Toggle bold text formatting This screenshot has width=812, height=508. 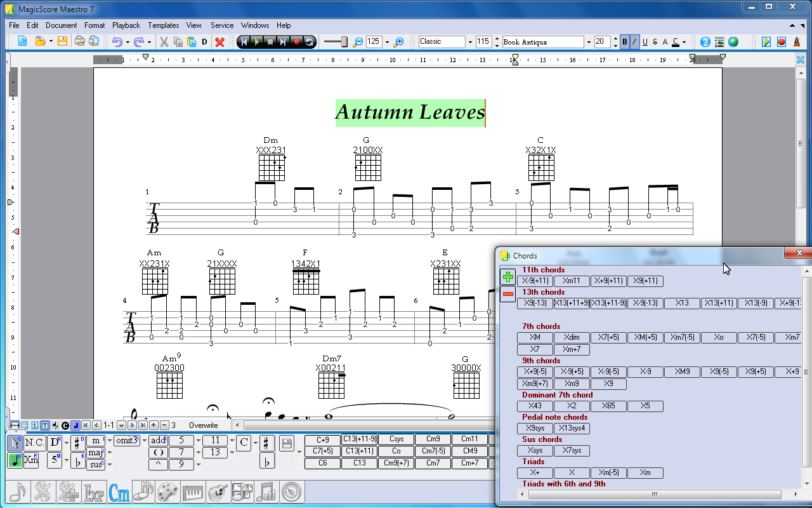pyautogui.click(x=625, y=42)
